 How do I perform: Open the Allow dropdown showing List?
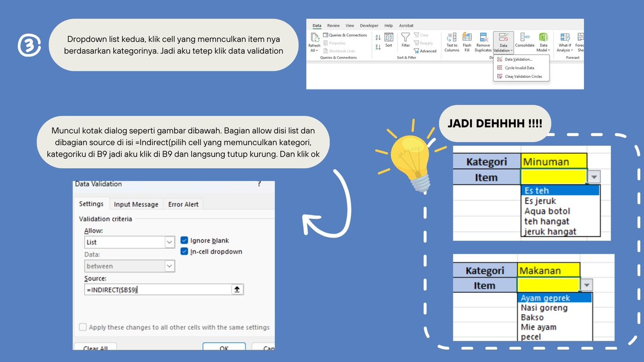point(170,242)
